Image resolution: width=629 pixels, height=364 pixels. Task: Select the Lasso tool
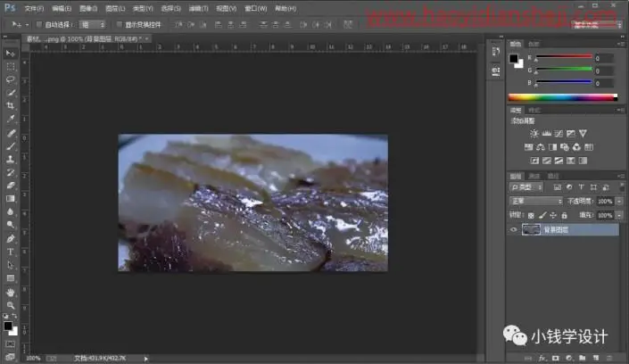(11, 79)
